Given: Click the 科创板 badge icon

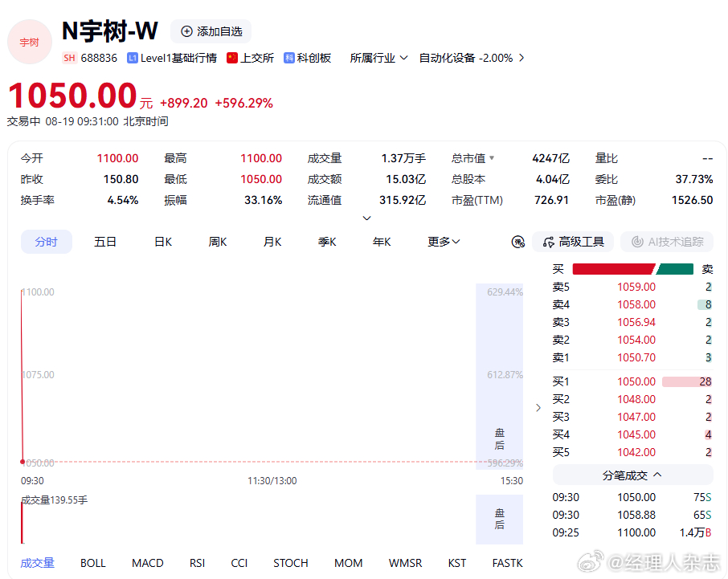Looking at the screenshot, I should [289, 58].
